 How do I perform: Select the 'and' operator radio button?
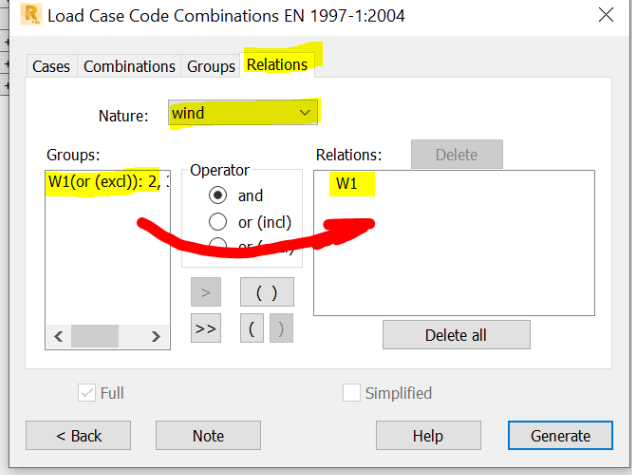(x=218, y=196)
